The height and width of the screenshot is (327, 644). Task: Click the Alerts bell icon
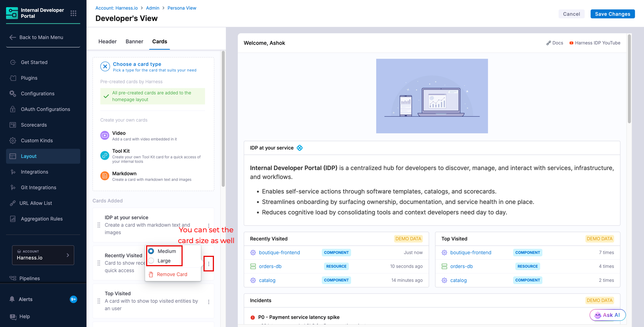tap(12, 299)
